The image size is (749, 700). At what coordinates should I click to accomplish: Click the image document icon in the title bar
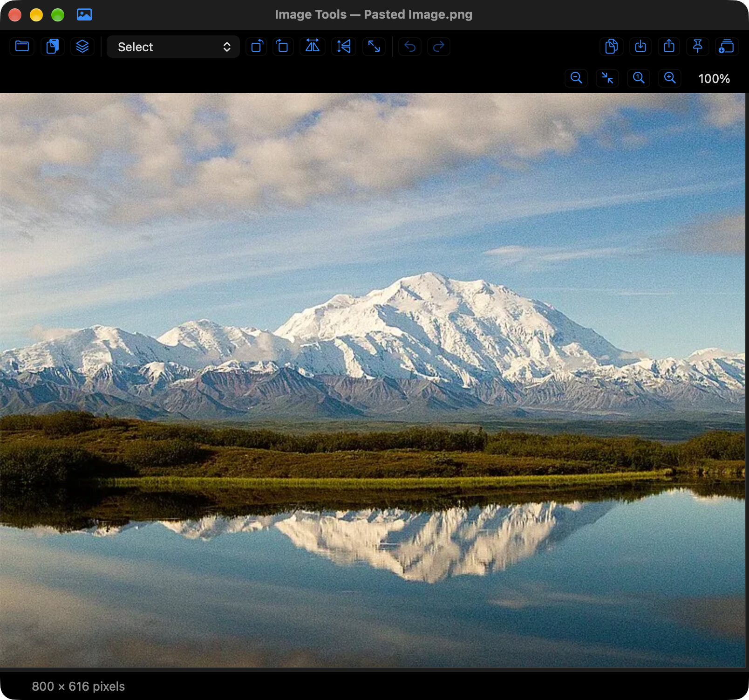pos(84,15)
